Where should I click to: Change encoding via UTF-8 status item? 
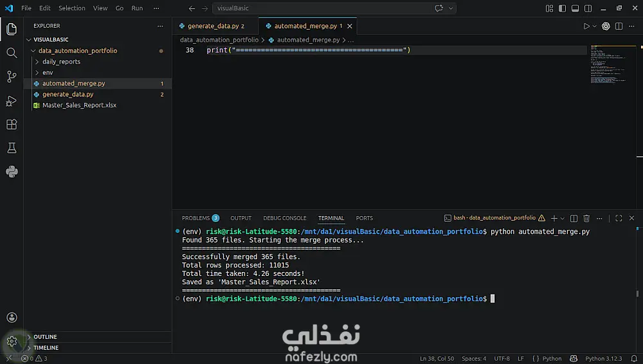(x=502, y=359)
